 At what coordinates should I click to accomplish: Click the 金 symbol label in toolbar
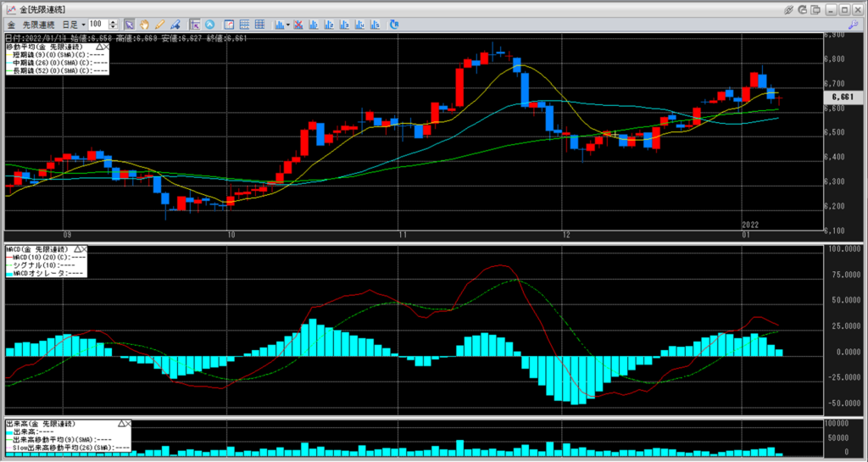pyautogui.click(x=11, y=24)
